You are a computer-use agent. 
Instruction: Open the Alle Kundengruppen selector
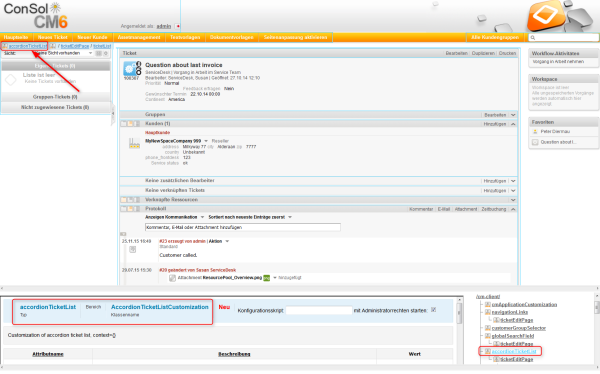(495, 37)
